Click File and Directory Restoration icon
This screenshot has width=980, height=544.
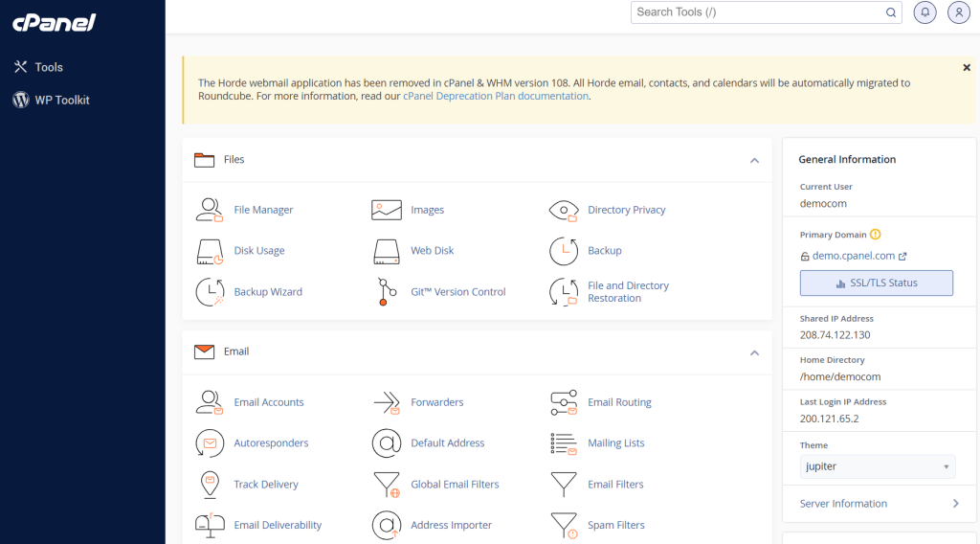point(563,292)
